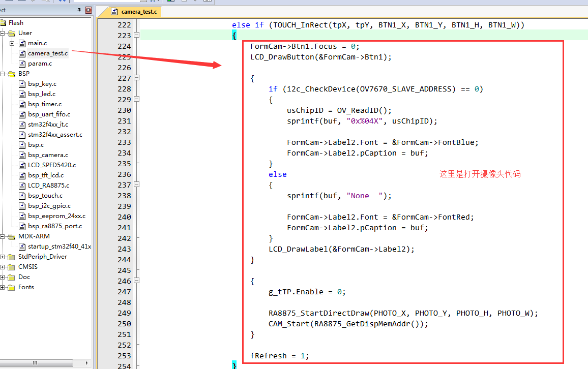Click the Flash target folder icon
The height and width of the screenshot is (369, 588).
pyautogui.click(x=3, y=23)
